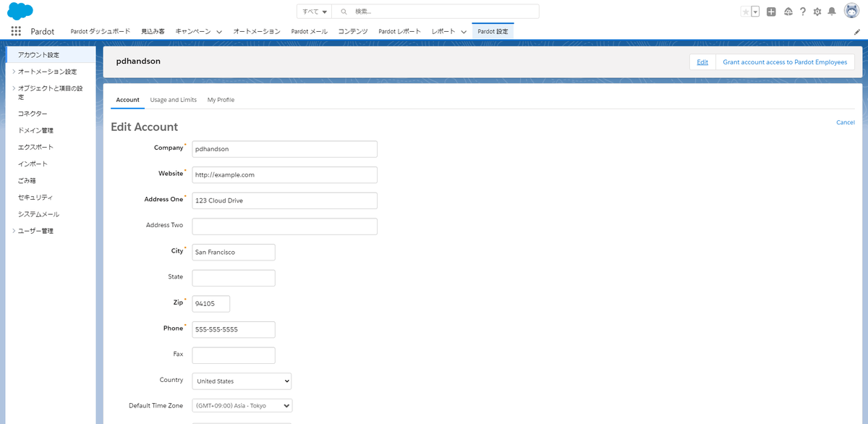Click the Salesforce cloud logo
The image size is (868, 424).
pyautogui.click(x=19, y=11)
